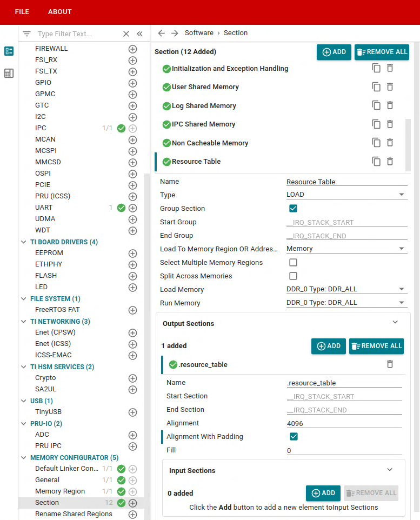Viewport: 420px width, 520px height.
Task: Open the ABOUT menu
Action: pos(59,11)
